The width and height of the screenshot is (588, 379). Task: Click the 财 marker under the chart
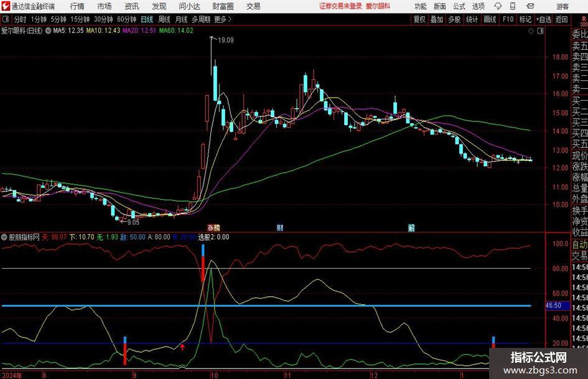tap(280, 228)
